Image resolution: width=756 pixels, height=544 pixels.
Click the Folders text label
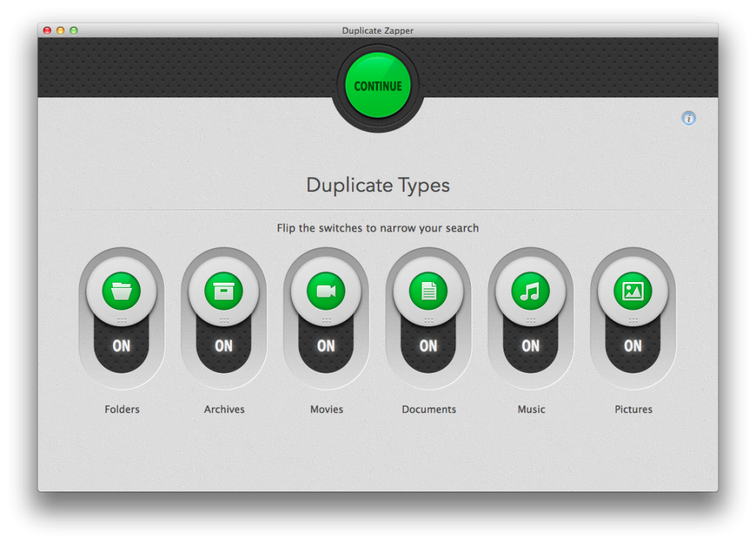[x=122, y=409]
